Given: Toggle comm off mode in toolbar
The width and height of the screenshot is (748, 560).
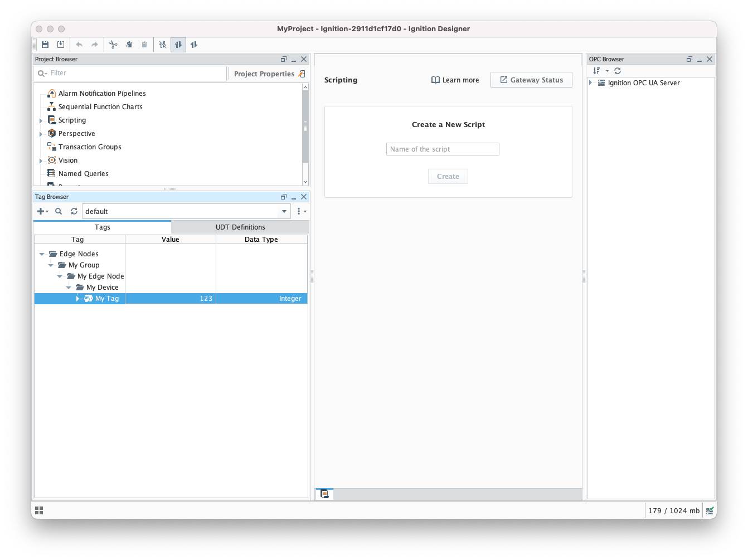Looking at the screenshot, I should point(163,45).
